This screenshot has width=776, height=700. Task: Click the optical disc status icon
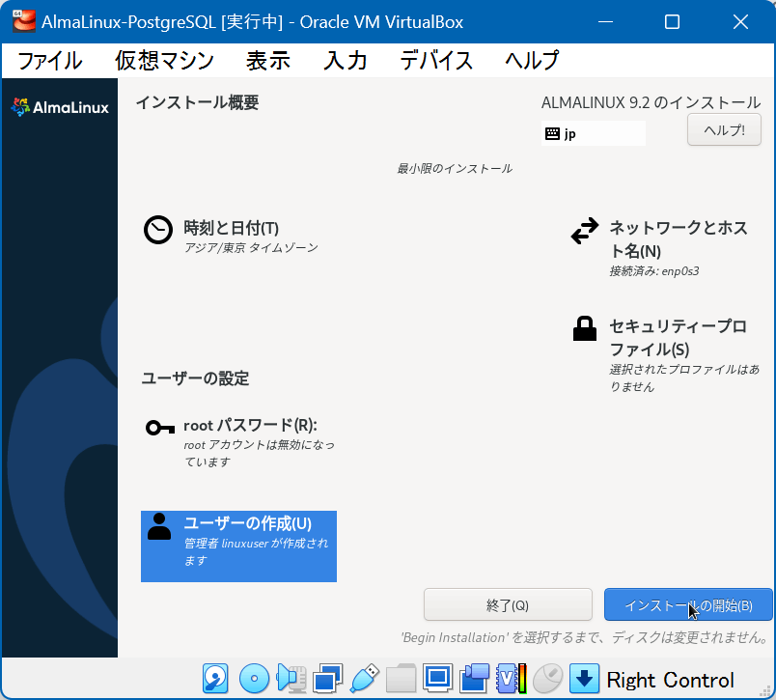[254, 678]
